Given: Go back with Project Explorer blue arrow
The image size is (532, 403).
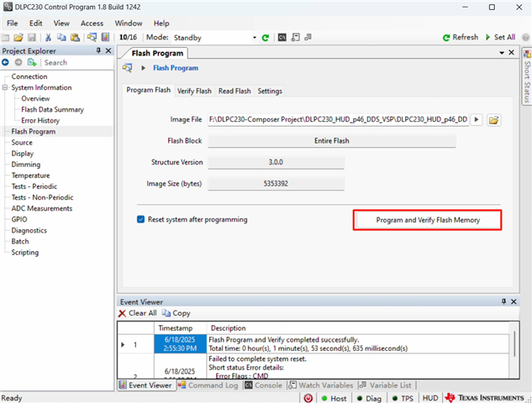Looking at the screenshot, I should (5, 62).
